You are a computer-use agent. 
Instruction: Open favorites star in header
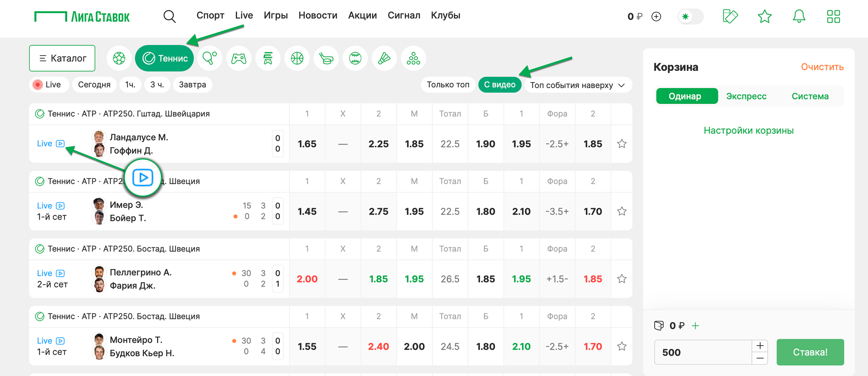[764, 16]
